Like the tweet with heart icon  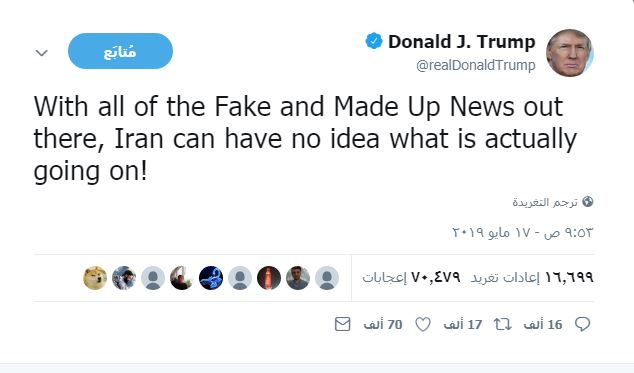coord(423,324)
